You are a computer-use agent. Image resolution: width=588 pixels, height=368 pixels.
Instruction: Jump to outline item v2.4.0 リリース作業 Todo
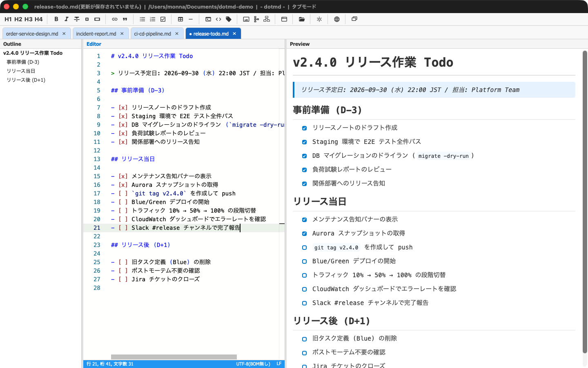(x=33, y=53)
